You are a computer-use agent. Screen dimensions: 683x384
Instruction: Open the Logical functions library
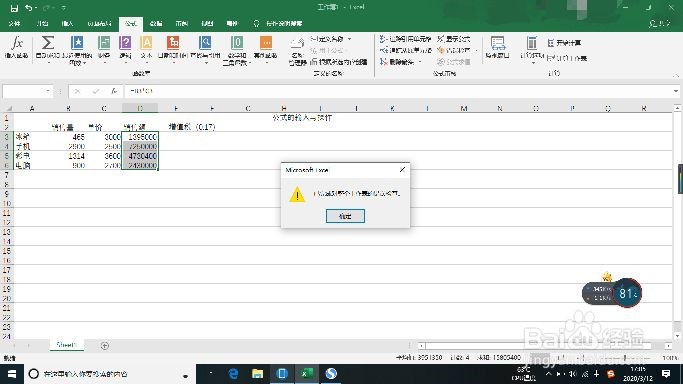click(125, 47)
